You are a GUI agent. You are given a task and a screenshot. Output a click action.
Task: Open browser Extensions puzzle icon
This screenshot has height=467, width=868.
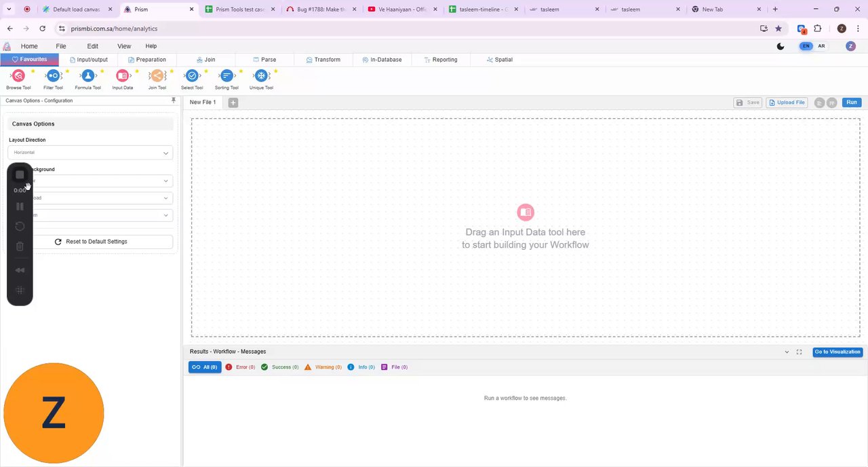817,29
